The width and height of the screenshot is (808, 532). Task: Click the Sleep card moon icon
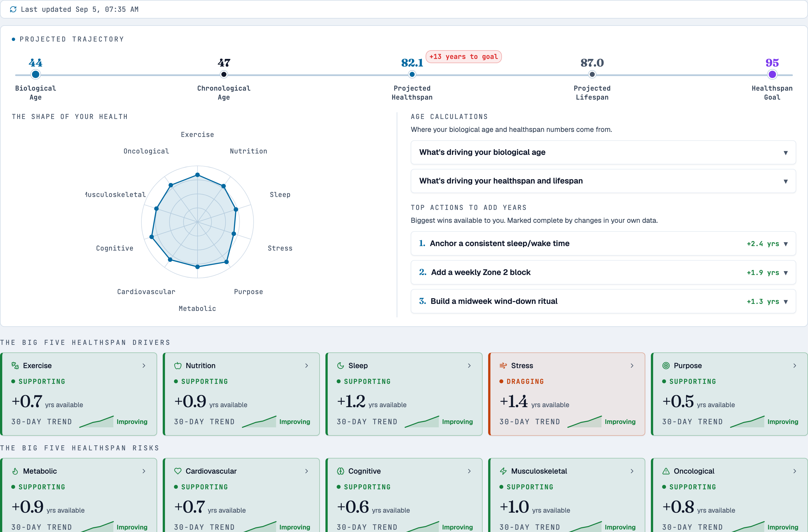[x=340, y=365]
